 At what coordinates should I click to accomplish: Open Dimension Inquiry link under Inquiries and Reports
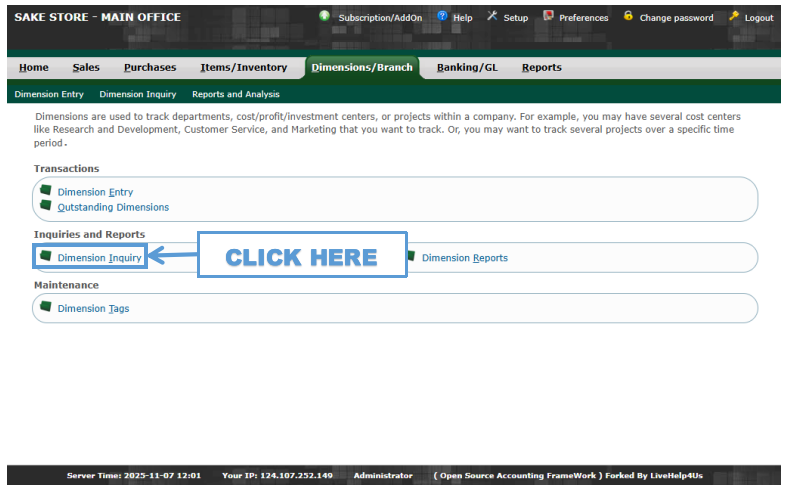coord(99,258)
